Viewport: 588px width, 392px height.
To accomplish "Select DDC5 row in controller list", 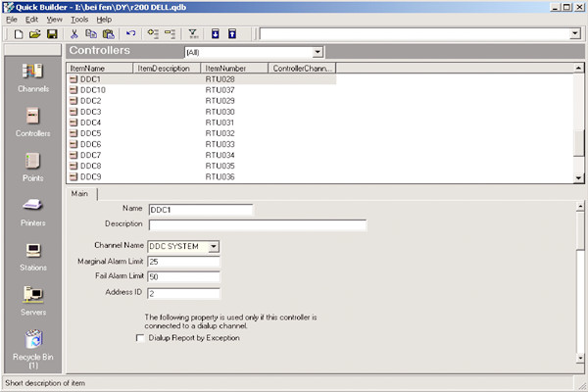I will coord(91,133).
